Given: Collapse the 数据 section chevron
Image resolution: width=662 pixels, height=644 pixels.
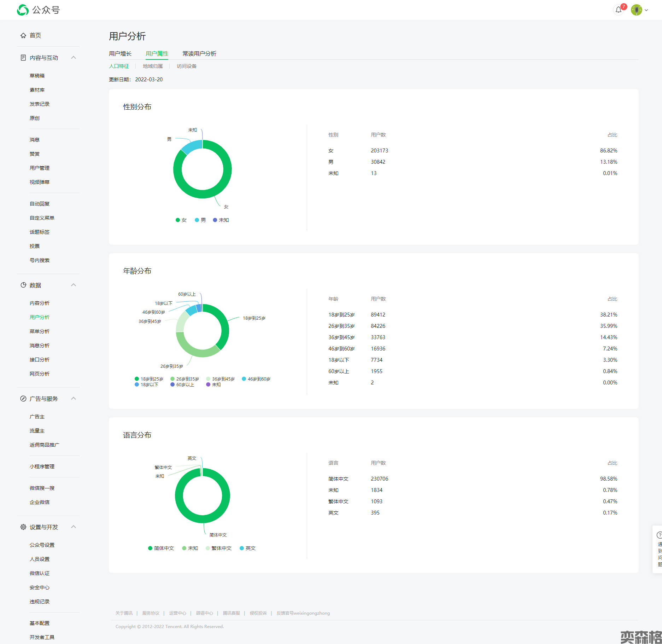Looking at the screenshot, I should coord(74,285).
